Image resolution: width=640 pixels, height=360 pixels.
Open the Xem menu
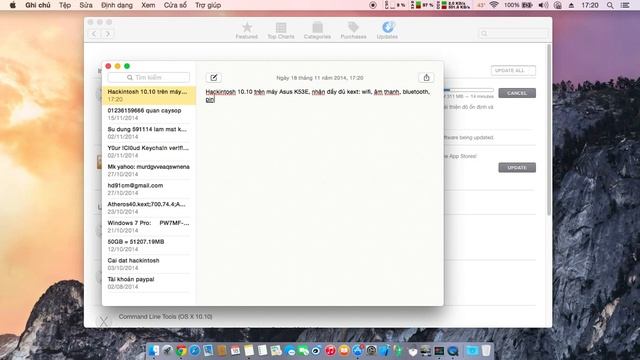click(148, 5)
